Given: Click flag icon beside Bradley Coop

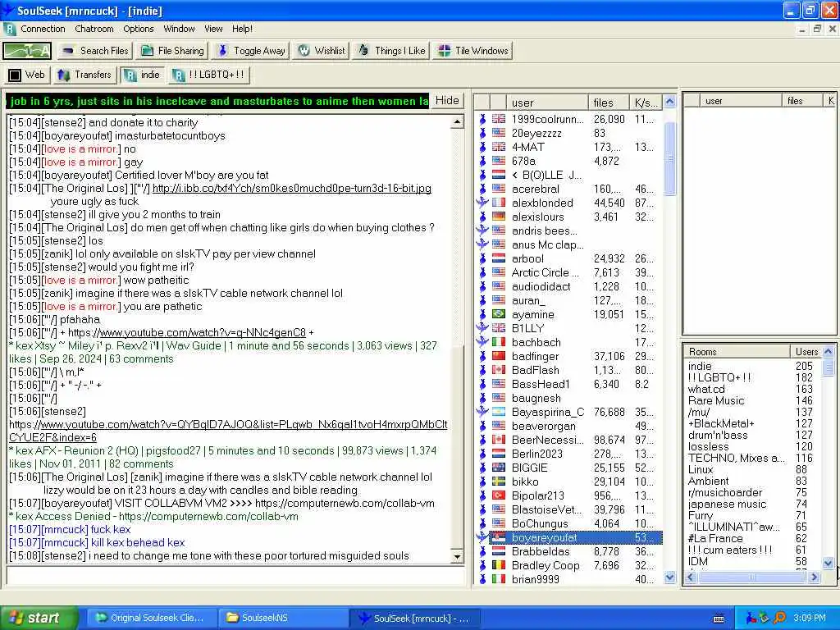Looking at the screenshot, I should 499,564.
